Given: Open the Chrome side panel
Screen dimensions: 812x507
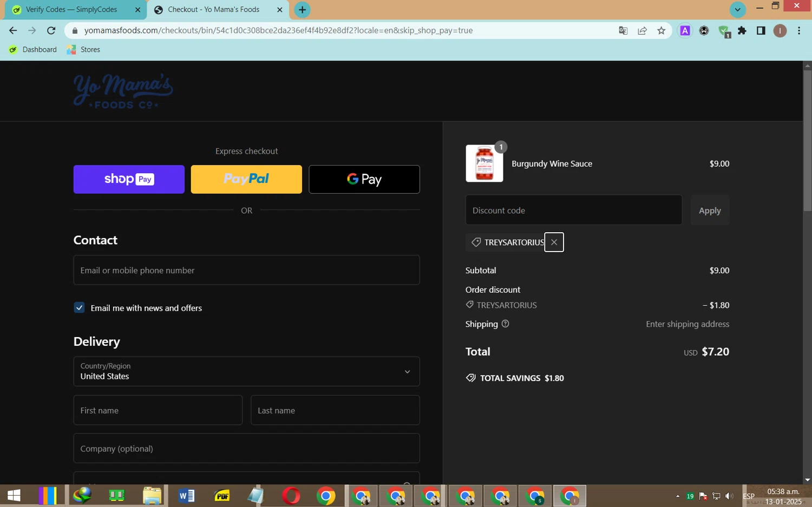Looking at the screenshot, I should point(761,31).
